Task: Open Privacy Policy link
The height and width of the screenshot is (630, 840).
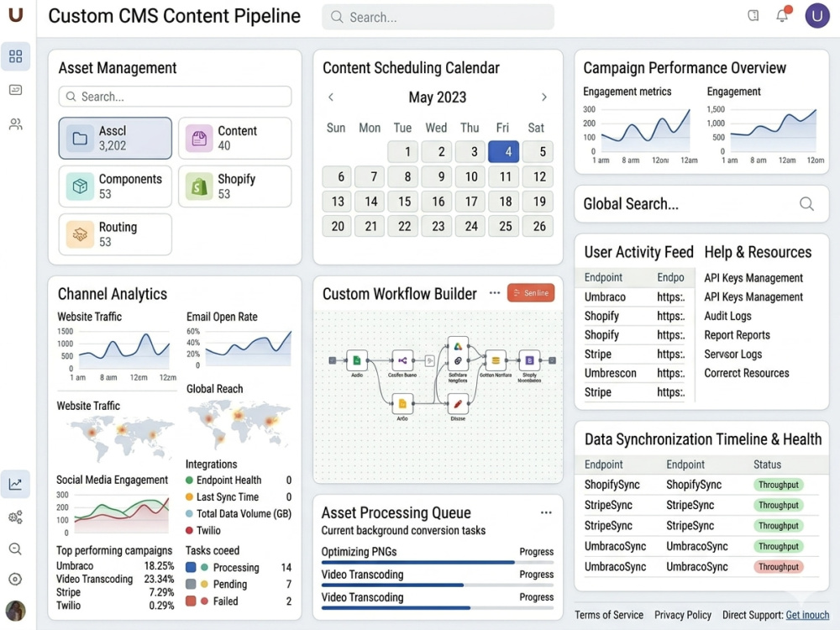Action: pos(682,615)
